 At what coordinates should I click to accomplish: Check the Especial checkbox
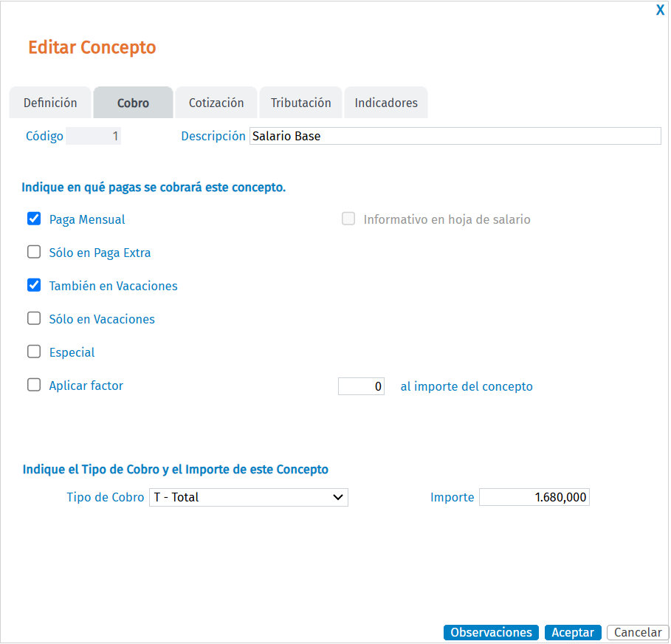point(34,352)
